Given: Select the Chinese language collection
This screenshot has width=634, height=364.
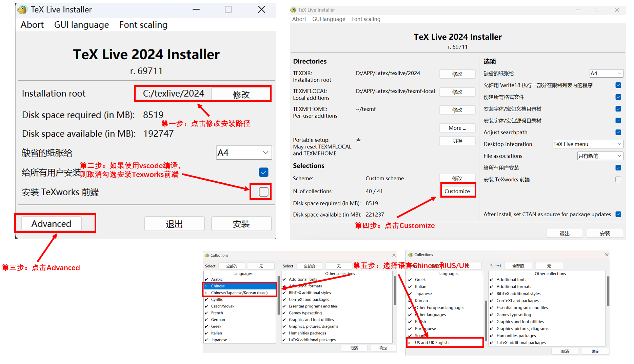Looking at the screenshot, I should pos(240,286).
